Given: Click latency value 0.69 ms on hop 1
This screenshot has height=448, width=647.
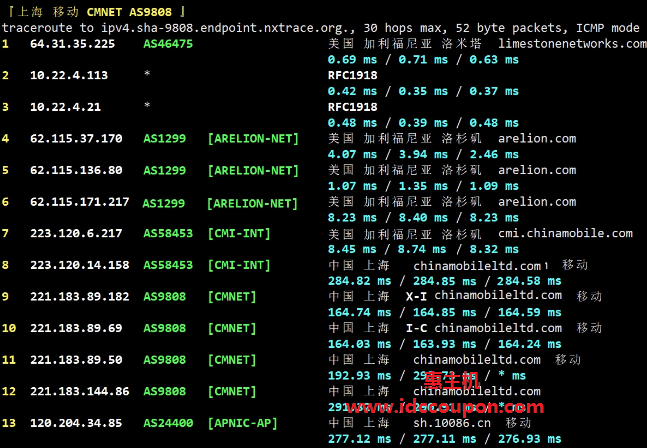Looking at the screenshot, I should 352,59.
